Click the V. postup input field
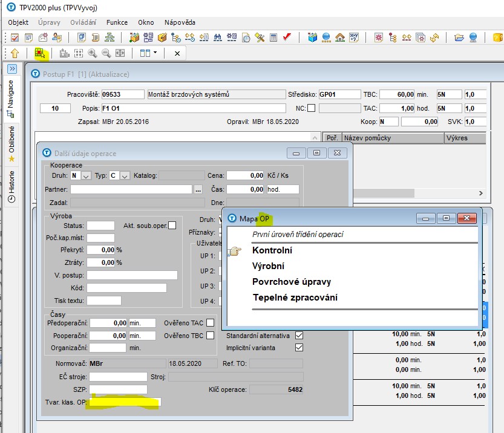The height and width of the screenshot is (433, 504). 132,275
